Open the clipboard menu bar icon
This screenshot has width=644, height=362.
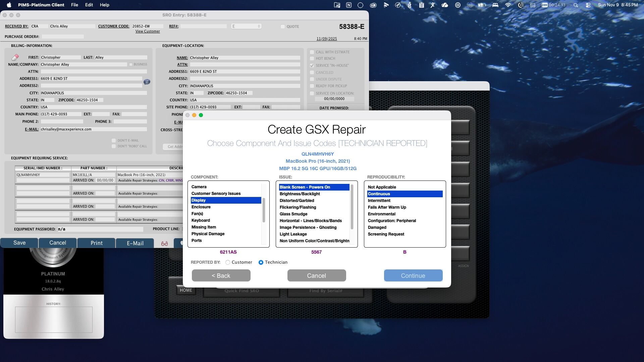(421, 5)
